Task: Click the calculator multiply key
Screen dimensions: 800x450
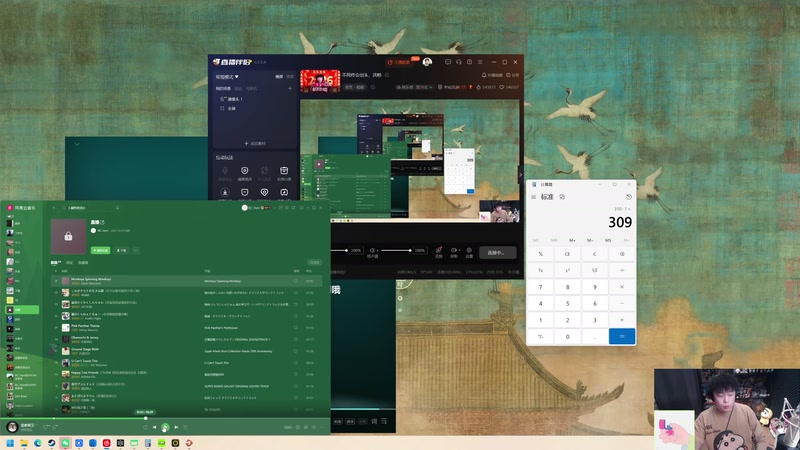Action: 622,287
